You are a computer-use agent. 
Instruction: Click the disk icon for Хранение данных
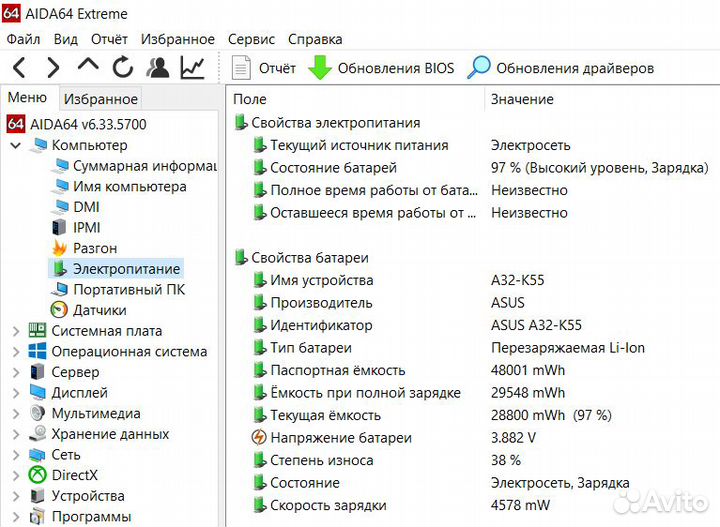(38, 433)
